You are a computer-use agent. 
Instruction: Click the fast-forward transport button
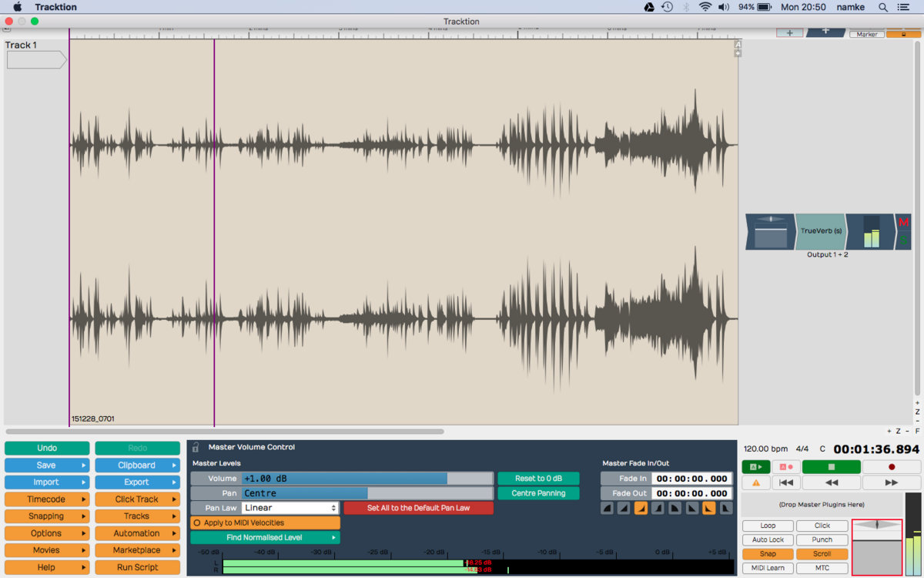(x=891, y=482)
